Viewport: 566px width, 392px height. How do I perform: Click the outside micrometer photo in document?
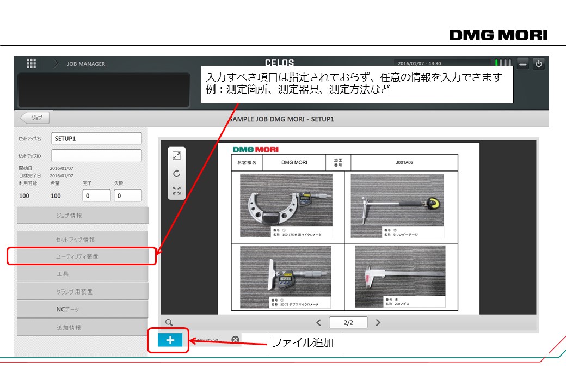pos(286,205)
